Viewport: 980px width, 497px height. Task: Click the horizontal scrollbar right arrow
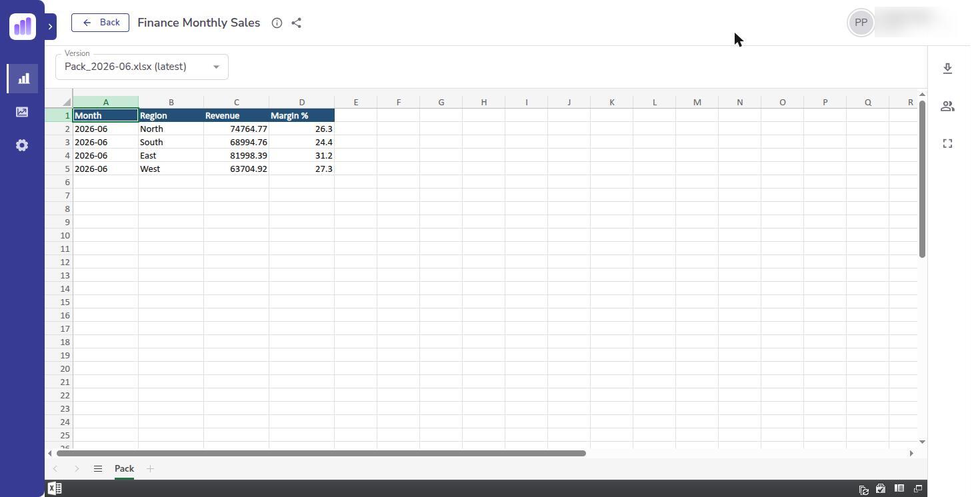coord(911,453)
